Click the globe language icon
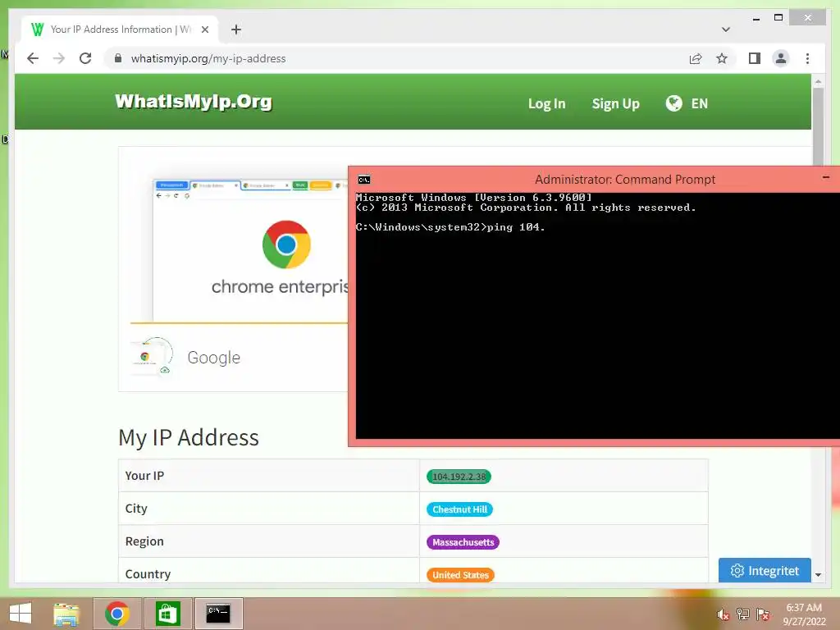The height and width of the screenshot is (630, 840). click(x=674, y=103)
